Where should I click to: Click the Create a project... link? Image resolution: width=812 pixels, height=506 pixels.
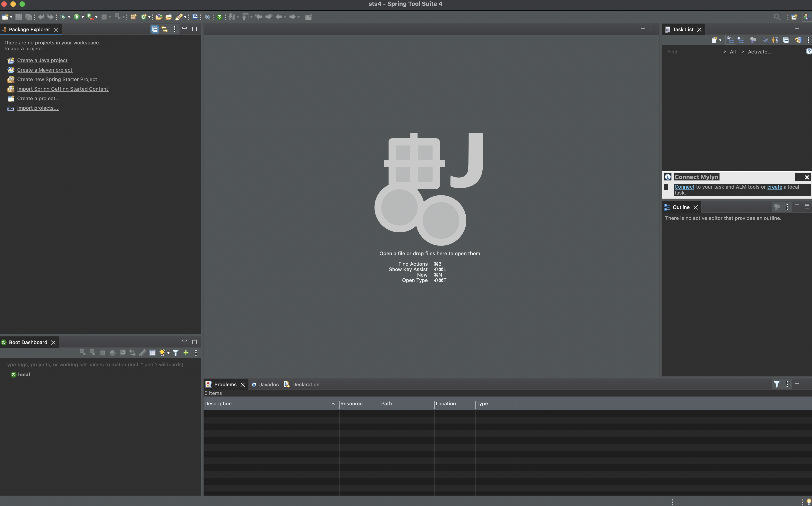click(x=39, y=98)
